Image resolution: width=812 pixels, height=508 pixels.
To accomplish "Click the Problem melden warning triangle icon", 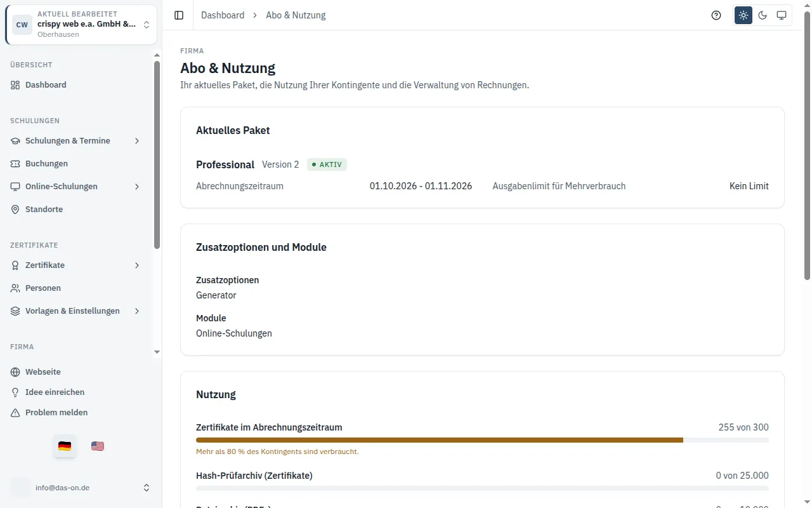I will coord(15,413).
